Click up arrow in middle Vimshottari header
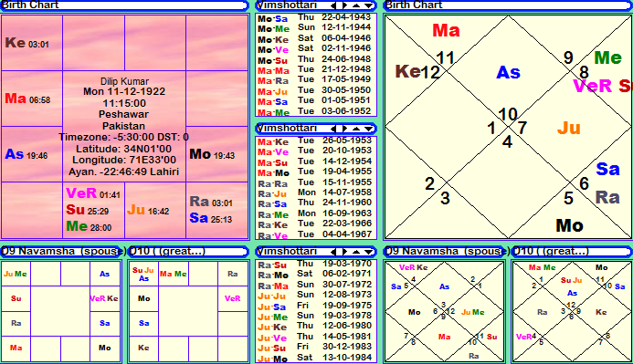Image resolution: width=633 pixels, height=364 pixels. [x=356, y=129]
